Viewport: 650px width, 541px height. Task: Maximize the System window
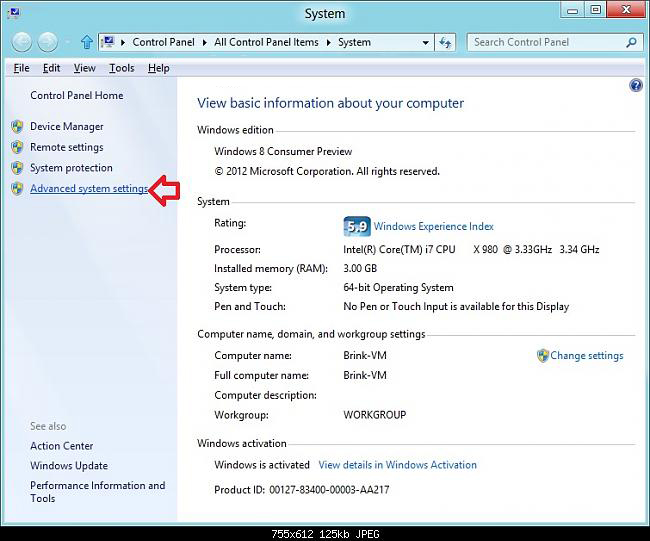coord(595,10)
